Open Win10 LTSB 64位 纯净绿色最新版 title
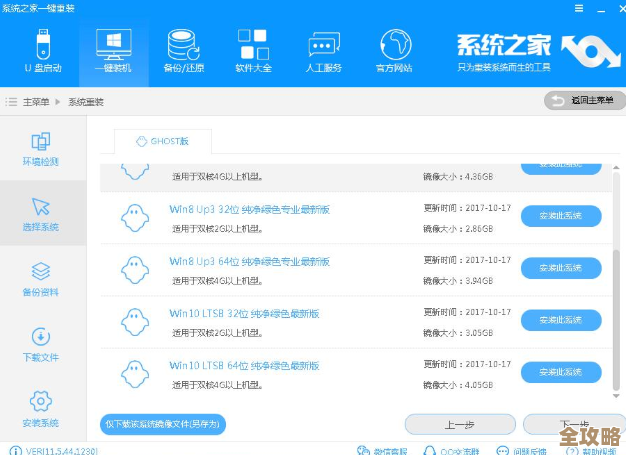Screen dimensions: 626x455 click(x=244, y=366)
